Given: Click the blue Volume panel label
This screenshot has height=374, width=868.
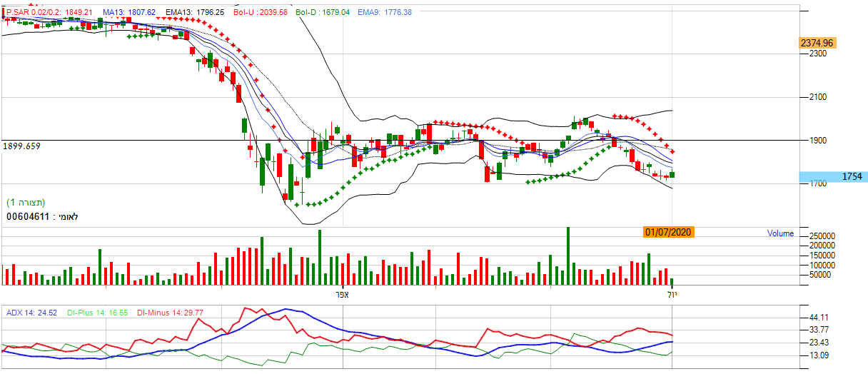Looking at the screenshot, I should 780,233.
